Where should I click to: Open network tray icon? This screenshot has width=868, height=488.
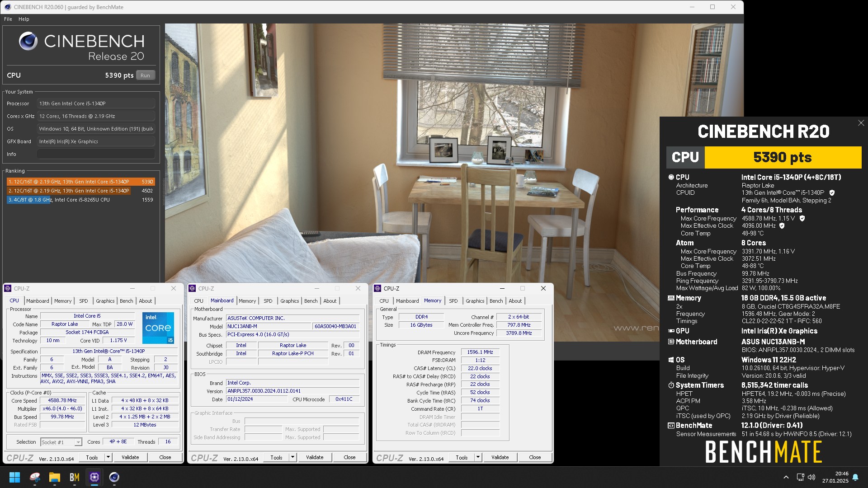[800, 477]
